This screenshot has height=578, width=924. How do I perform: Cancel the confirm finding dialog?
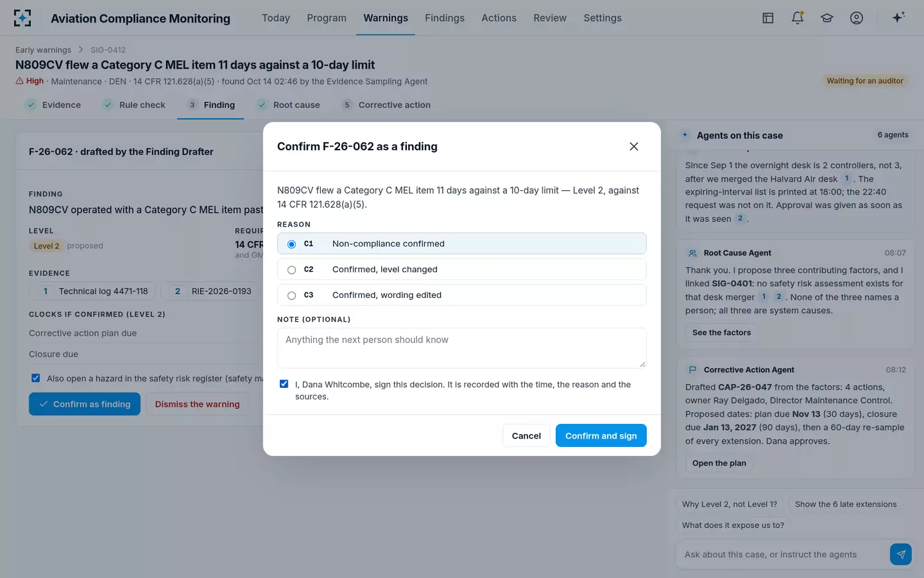click(526, 435)
